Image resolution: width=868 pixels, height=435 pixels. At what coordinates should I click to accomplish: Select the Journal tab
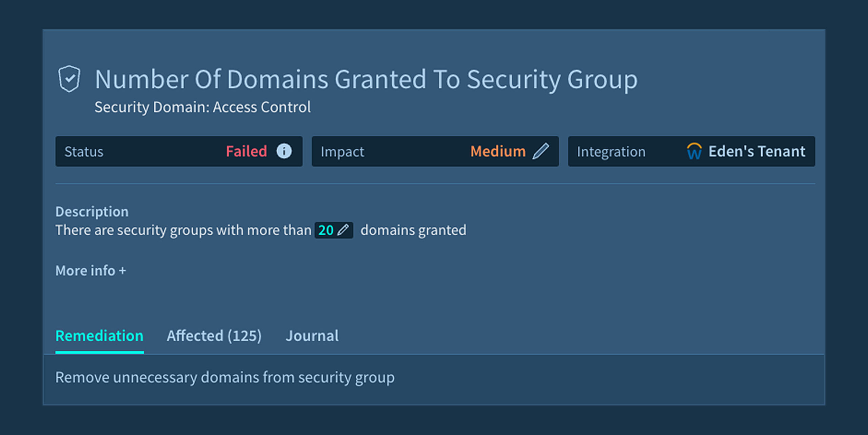tap(312, 336)
